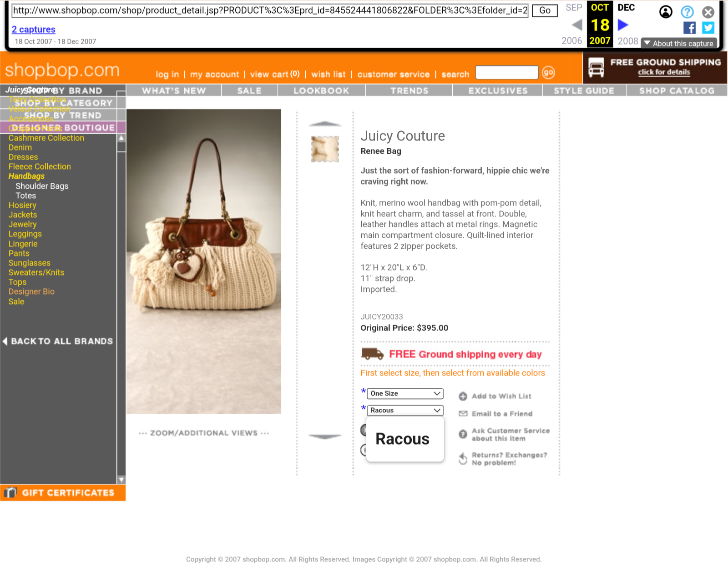
Task: Open the One Size dropdown
Action: pyautogui.click(x=405, y=394)
